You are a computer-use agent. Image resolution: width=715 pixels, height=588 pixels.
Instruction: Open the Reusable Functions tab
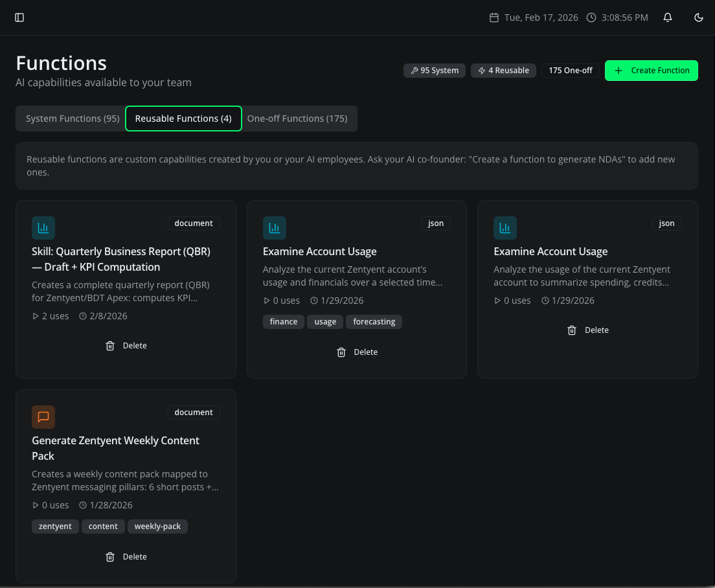click(x=183, y=119)
